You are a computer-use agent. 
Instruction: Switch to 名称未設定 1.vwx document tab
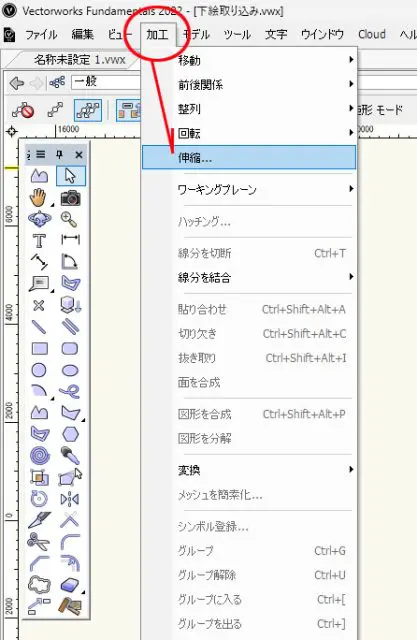[79, 60]
